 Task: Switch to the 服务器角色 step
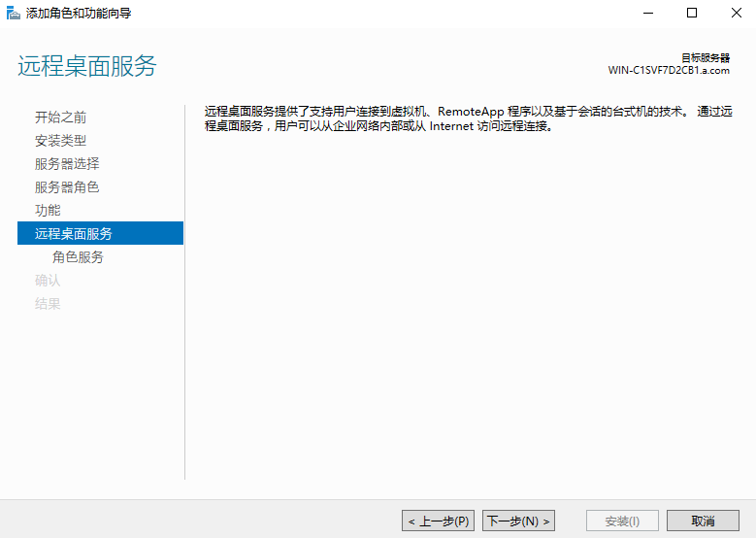[67, 186]
